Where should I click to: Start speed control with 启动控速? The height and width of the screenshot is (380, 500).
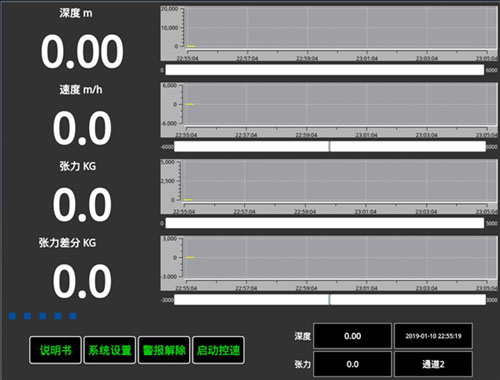(x=218, y=350)
